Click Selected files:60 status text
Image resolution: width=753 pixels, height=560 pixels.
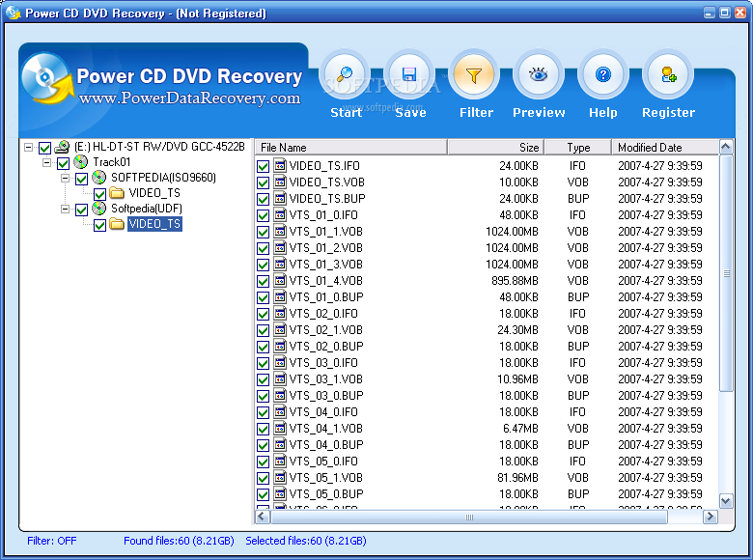point(306,541)
